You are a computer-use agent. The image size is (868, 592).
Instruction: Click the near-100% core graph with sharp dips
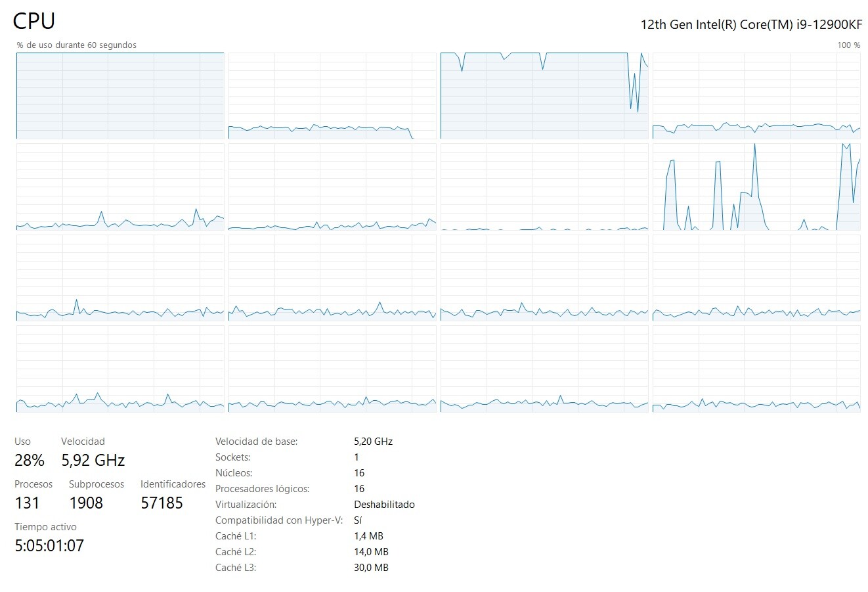(x=544, y=96)
